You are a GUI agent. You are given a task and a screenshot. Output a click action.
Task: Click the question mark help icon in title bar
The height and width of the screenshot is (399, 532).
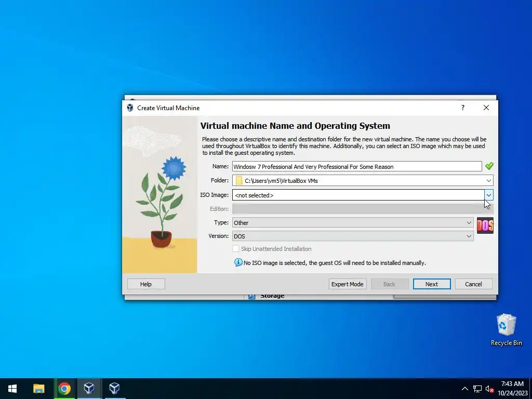point(462,108)
